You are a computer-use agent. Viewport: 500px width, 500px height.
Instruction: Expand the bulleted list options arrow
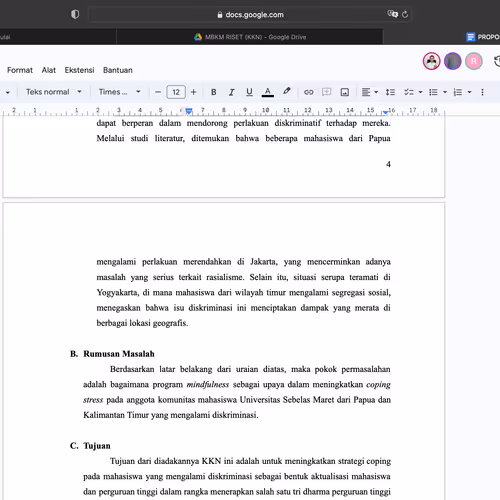click(445, 92)
